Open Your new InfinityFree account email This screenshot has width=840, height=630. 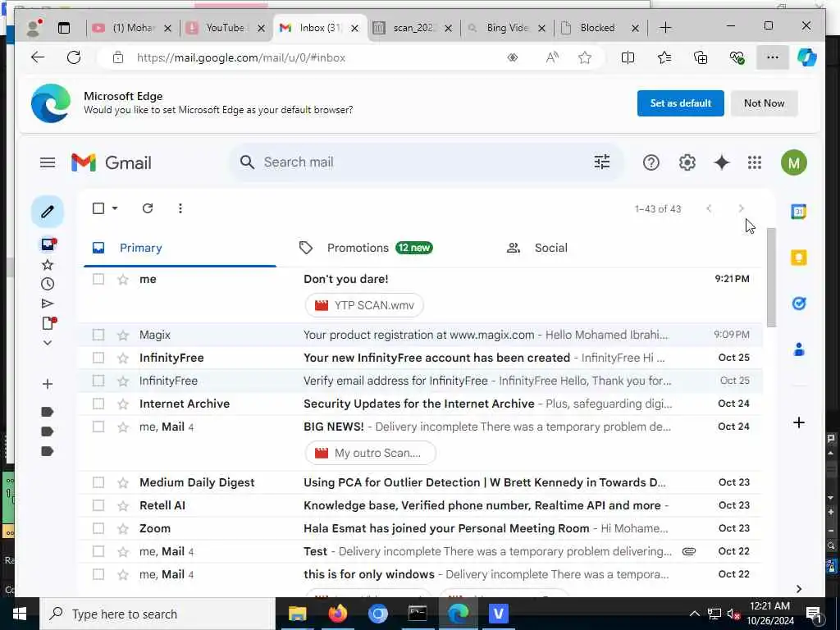tap(419, 358)
